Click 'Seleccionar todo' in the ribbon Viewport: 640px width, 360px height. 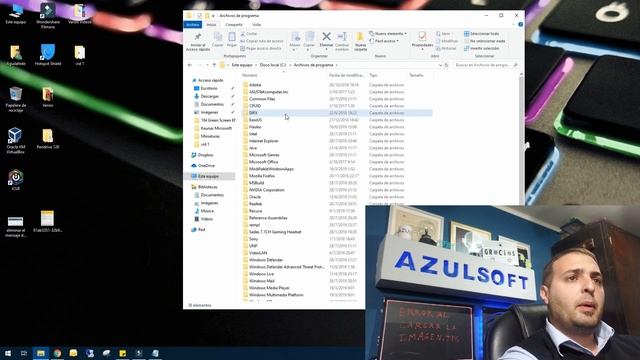coord(482,34)
